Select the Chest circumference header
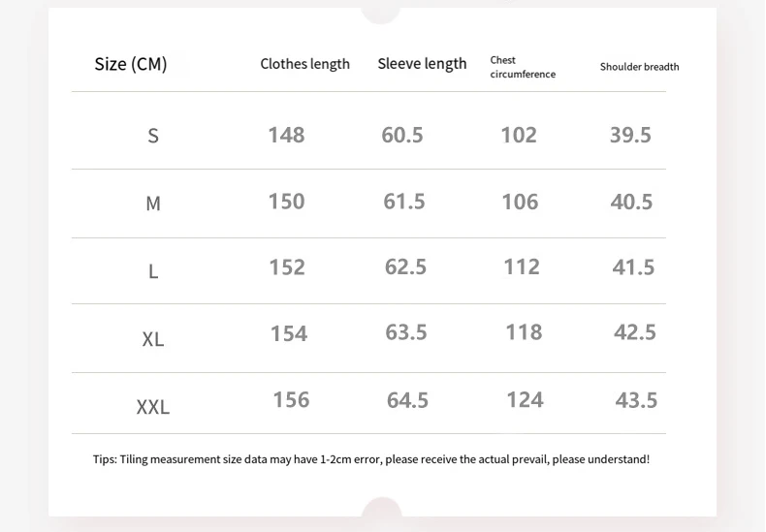 (x=523, y=67)
